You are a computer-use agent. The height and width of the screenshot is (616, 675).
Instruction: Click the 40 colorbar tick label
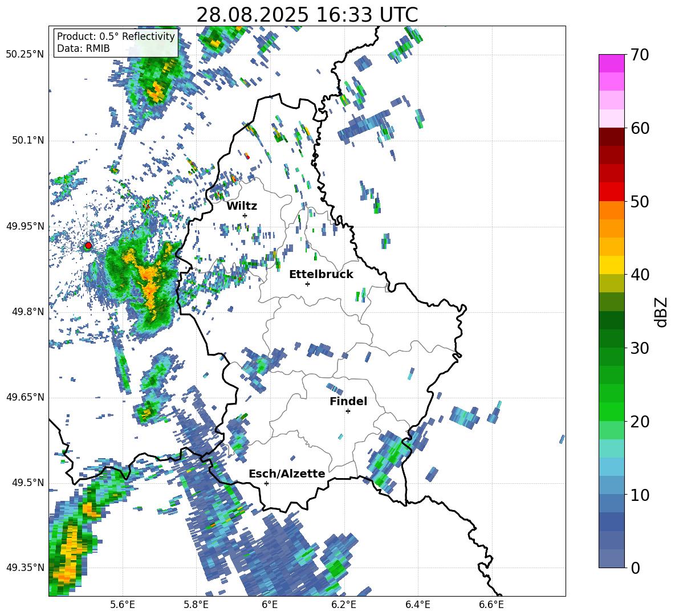640,275
